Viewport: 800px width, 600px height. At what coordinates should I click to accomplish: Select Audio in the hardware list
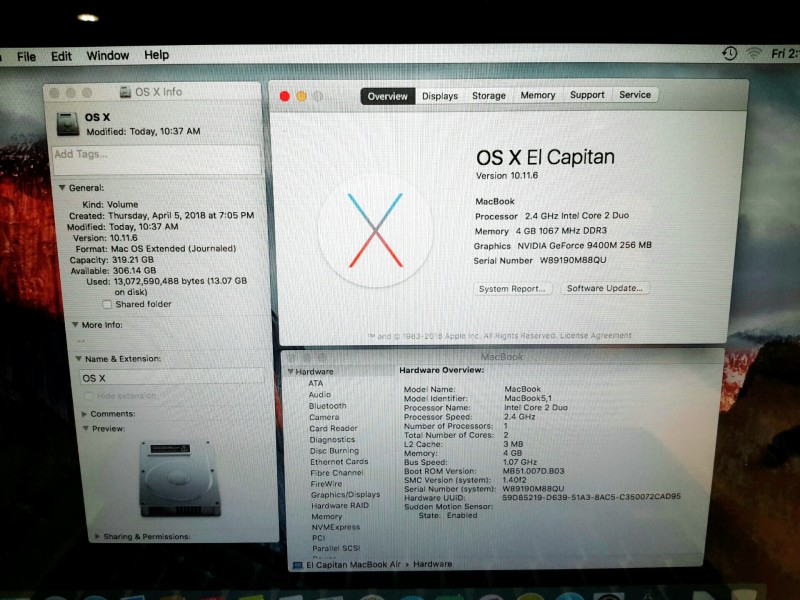(x=319, y=394)
